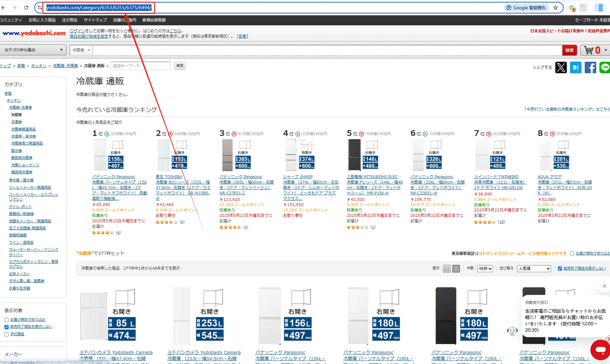610x364 pixels.
Task: Click the red 検索 search button
Action: tap(569, 50)
